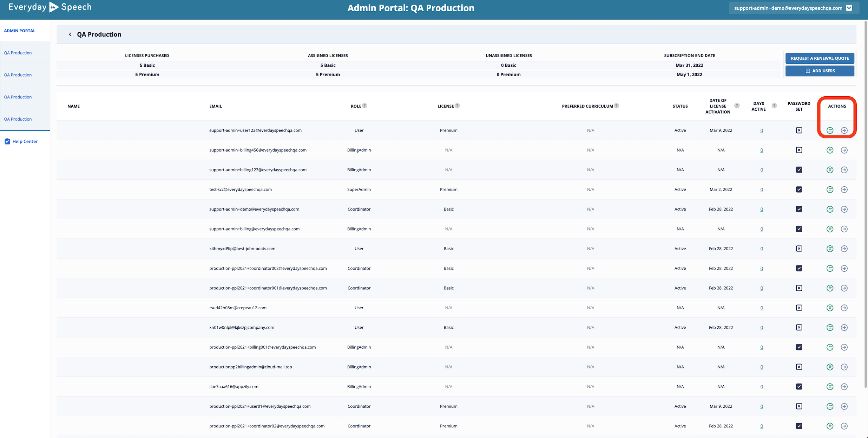Click arrow action icon for coordinator02@ row
This screenshot has width=868, height=438.
click(844, 426)
